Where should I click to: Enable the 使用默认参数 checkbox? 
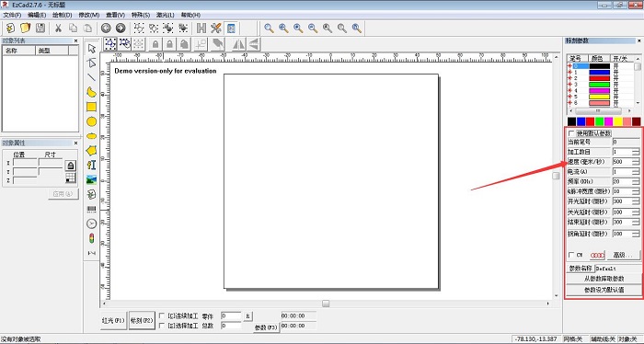tap(571, 133)
